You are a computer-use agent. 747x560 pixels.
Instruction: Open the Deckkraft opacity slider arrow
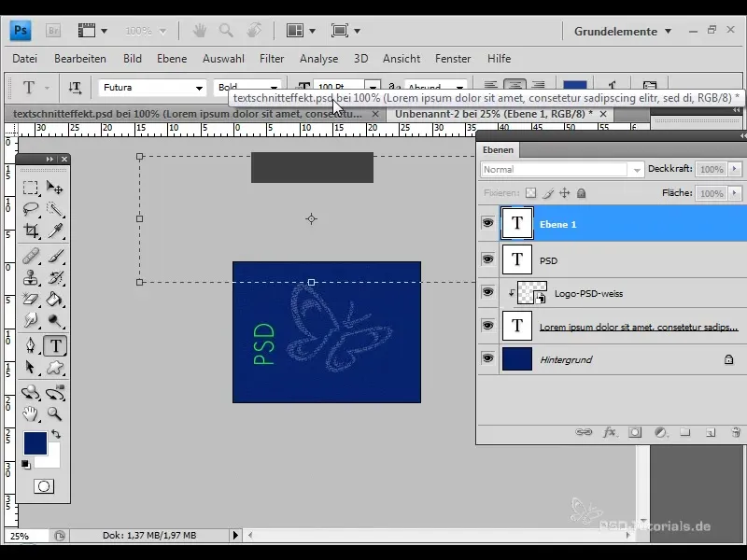tap(735, 169)
